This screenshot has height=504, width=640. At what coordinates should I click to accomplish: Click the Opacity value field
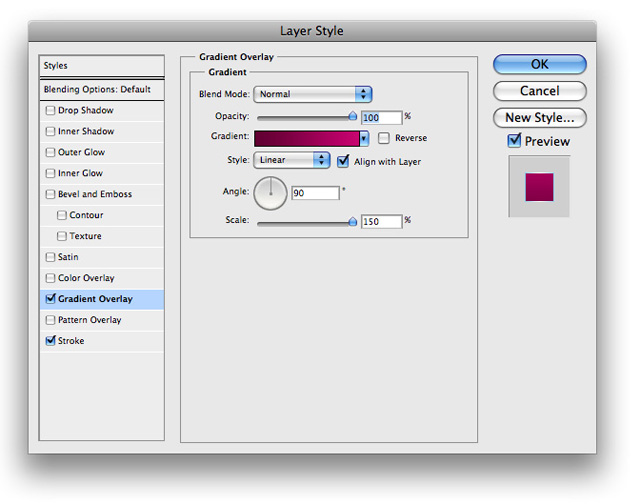(381, 118)
